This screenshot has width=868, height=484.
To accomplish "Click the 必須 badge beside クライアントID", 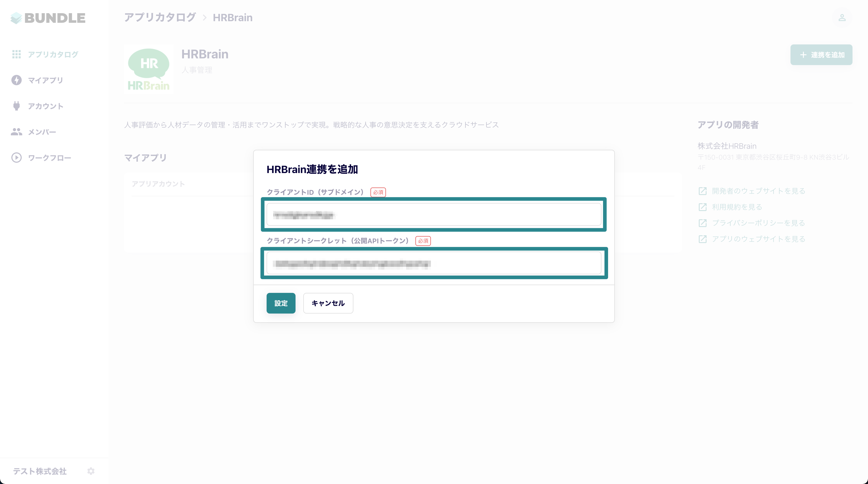I will pyautogui.click(x=378, y=192).
